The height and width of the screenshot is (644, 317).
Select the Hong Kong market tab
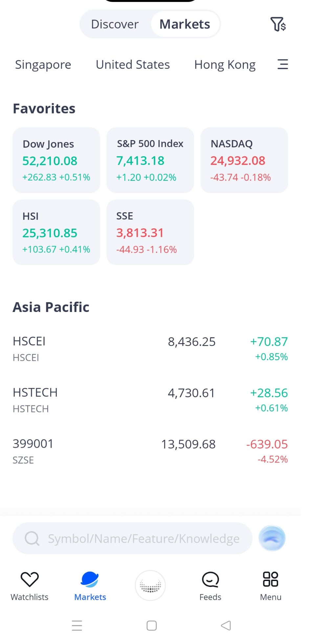pyautogui.click(x=225, y=65)
